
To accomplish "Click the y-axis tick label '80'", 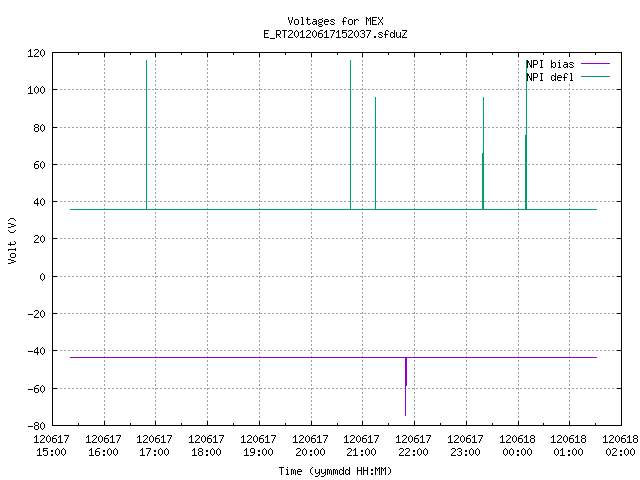I will click(39, 128).
